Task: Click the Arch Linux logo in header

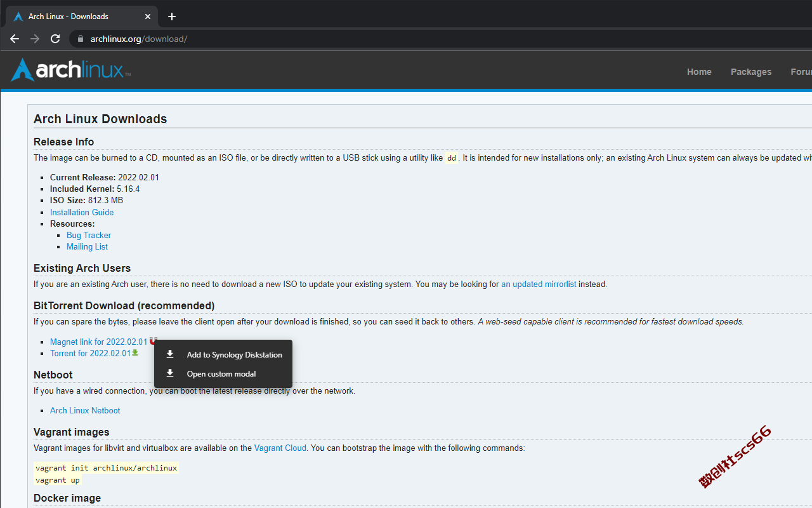Action: click(x=70, y=70)
